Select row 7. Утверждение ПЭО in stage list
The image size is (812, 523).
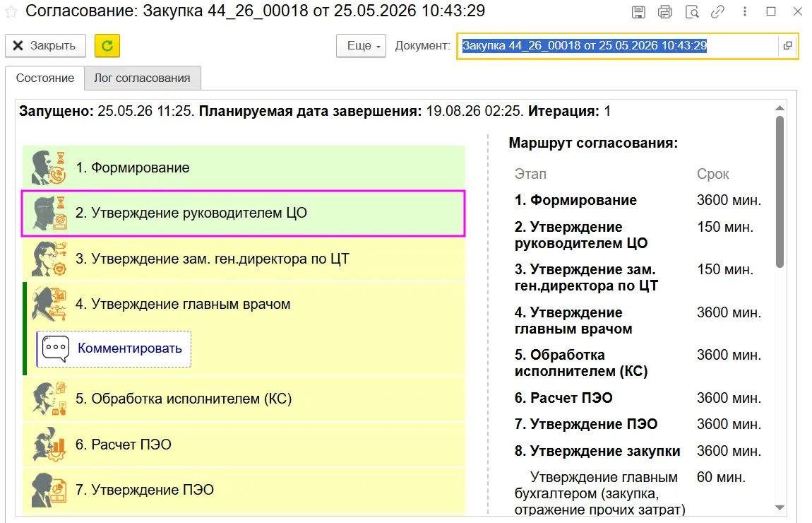click(x=244, y=490)
